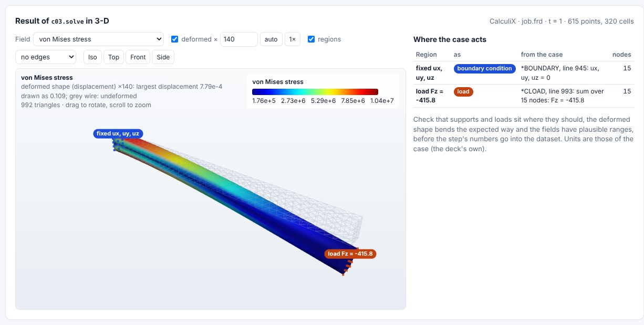Click the load Fz = -415.8 tag on the beam

[350, 254]
